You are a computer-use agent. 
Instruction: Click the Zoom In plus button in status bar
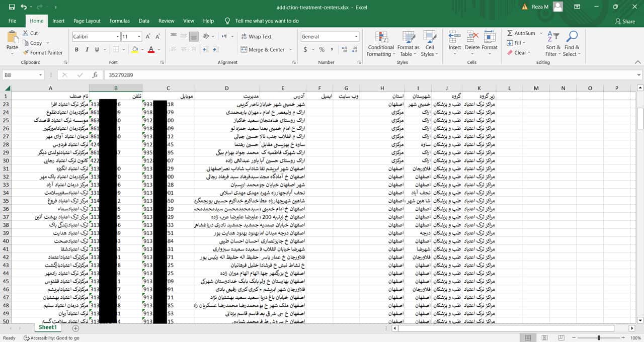click(624, 338)
